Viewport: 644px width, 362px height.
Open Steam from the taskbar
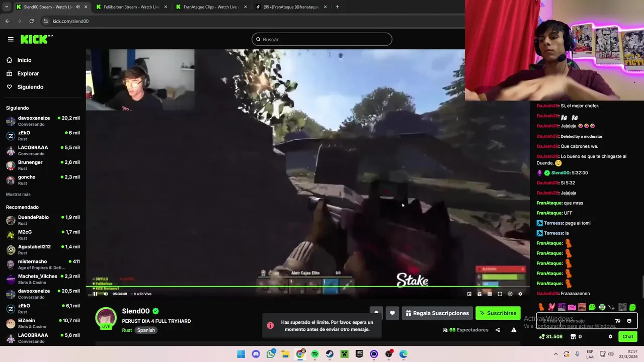click(x=330, y=354)
